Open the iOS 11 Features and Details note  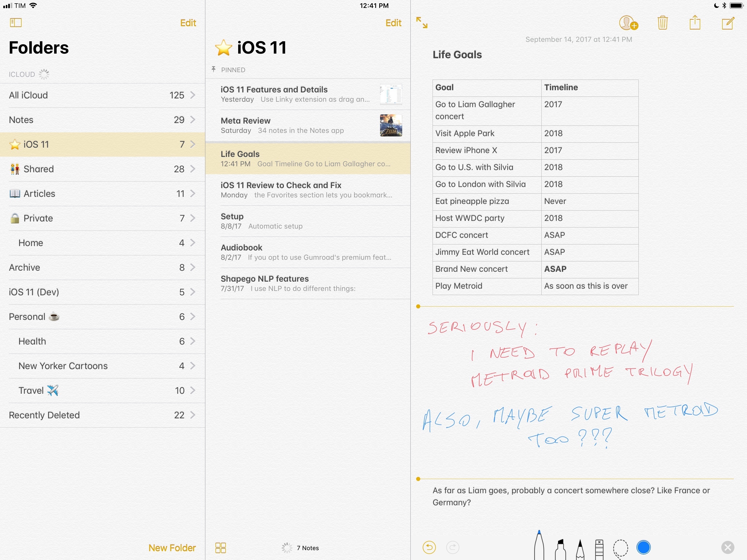pyautogui.click(x=308, y=94)
